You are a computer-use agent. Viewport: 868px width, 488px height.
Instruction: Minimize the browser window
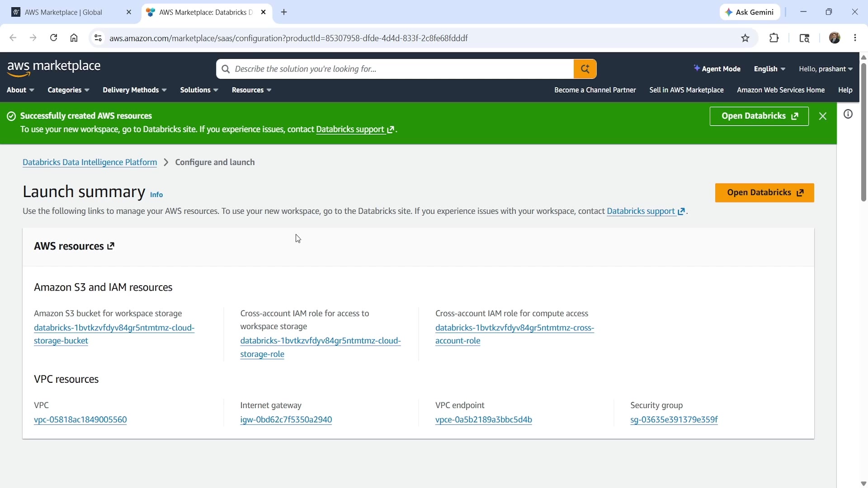pos(803,12)
